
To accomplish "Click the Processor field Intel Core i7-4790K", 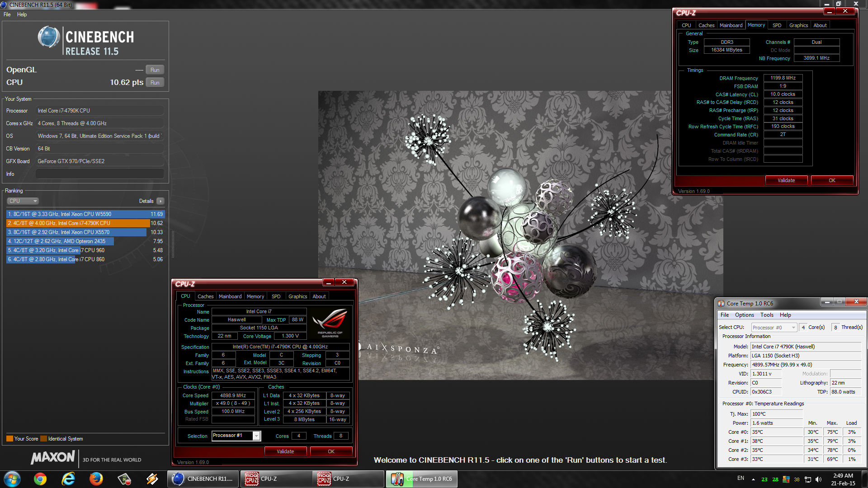I will (100, 111).
